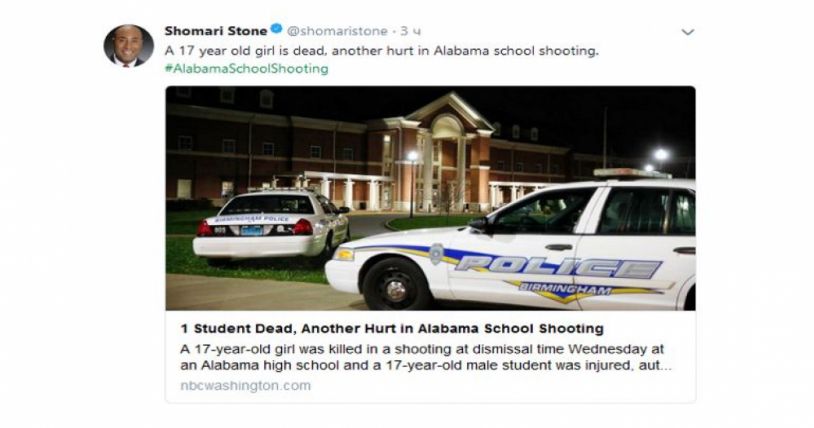Open the Shomari Stone display name

click(x=215, y=31)
